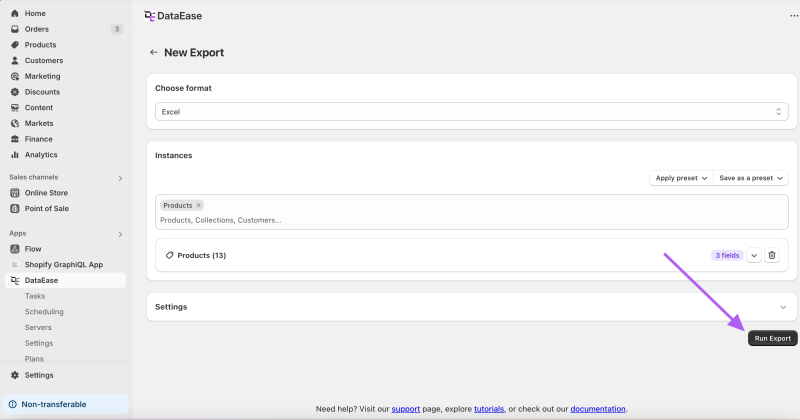Open the Save as a preset dropdown
Screen dimensions: 800x420
click(x=751, y=178)
